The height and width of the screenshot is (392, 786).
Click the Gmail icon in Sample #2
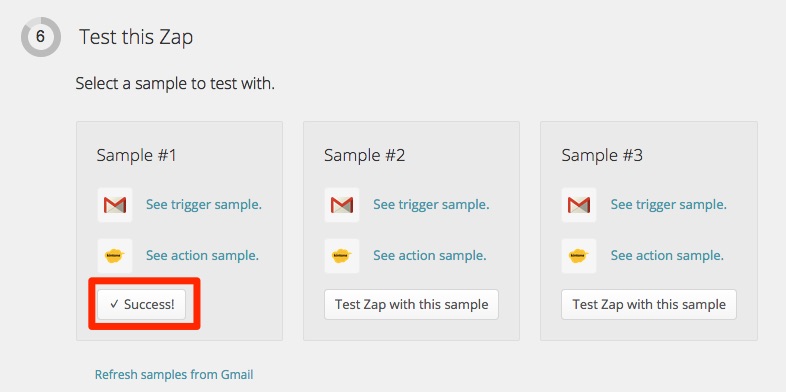pos(342,205)
